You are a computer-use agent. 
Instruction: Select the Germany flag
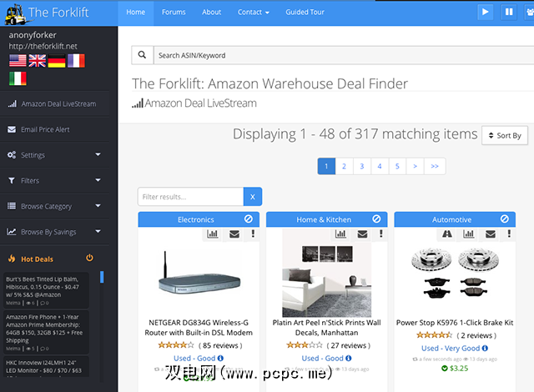[x=57, y=61]
